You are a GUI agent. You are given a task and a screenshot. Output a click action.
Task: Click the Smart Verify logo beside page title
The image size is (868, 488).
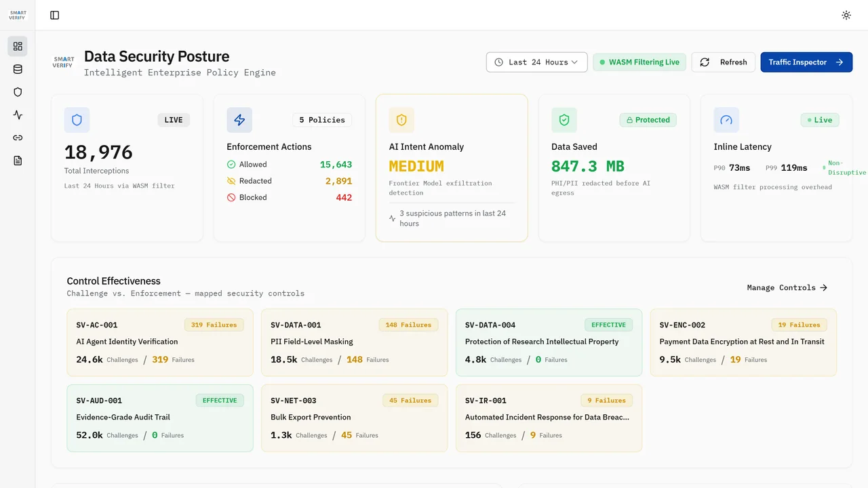click(x=64, y=62)
